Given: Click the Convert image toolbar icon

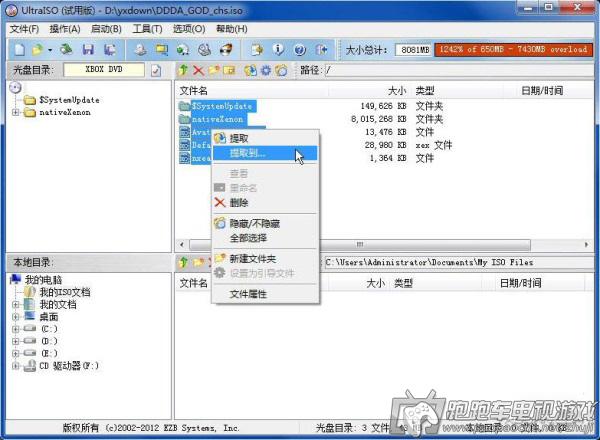Looking at the screenshot, I should 183,50.
